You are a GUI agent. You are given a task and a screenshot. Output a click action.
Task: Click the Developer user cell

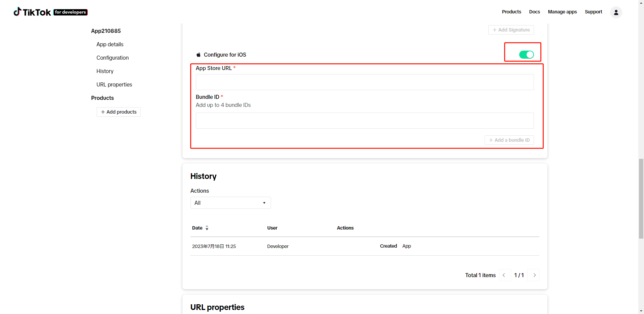click(x=278, y=246)
